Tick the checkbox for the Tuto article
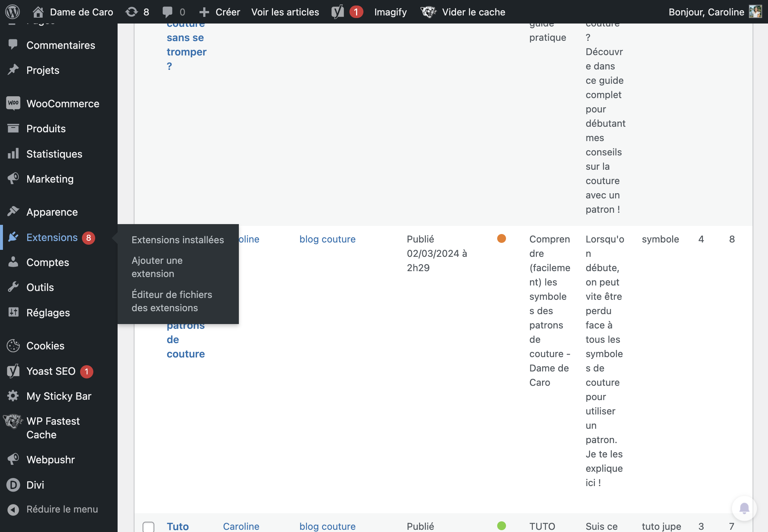 coord(148,527)
